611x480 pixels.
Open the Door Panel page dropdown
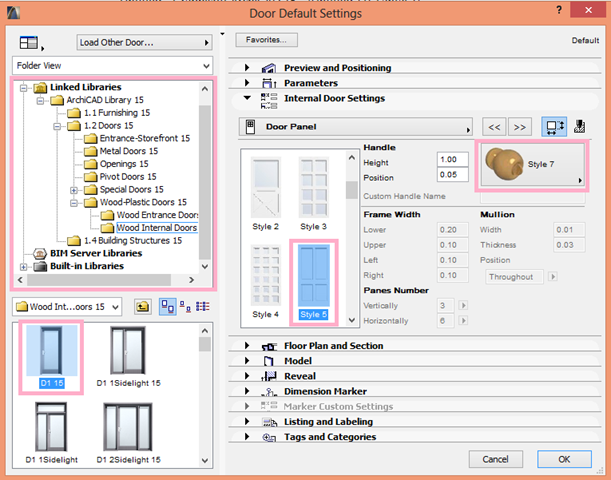356,128
